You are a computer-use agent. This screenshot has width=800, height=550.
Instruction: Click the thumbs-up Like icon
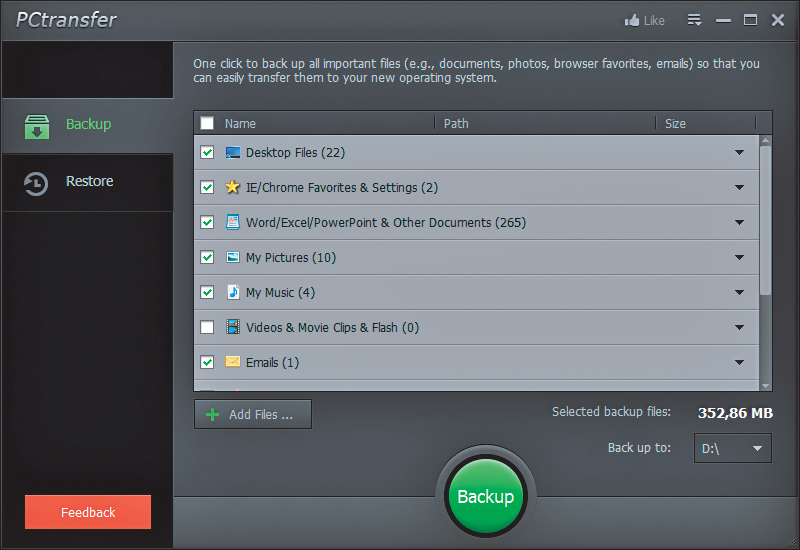tap(632, 20)
